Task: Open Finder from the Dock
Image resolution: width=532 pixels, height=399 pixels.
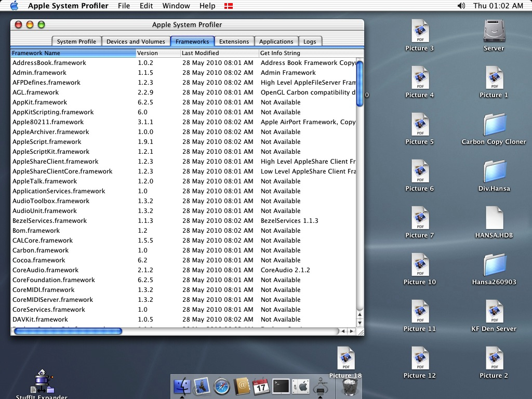Action: [x=182, y=386]
